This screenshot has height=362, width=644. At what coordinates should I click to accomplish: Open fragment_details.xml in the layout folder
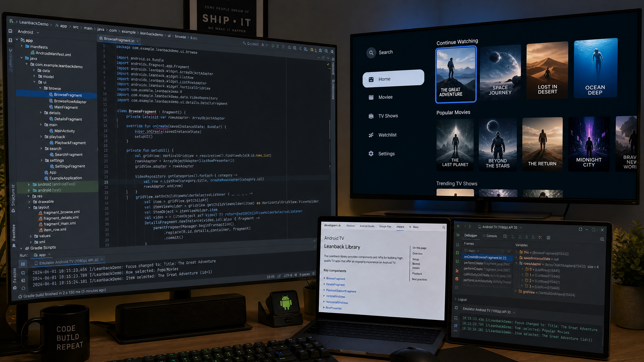(x=58, y=218)
